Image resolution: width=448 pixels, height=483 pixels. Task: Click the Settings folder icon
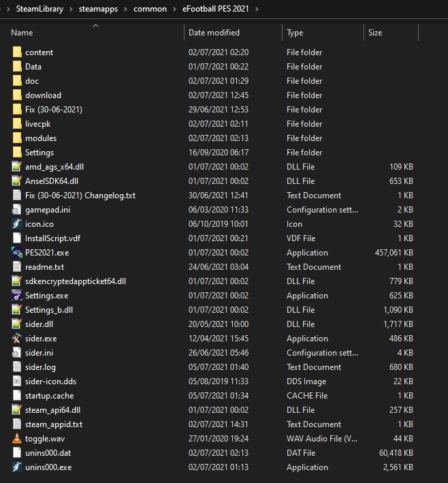[x=17, y=152]
